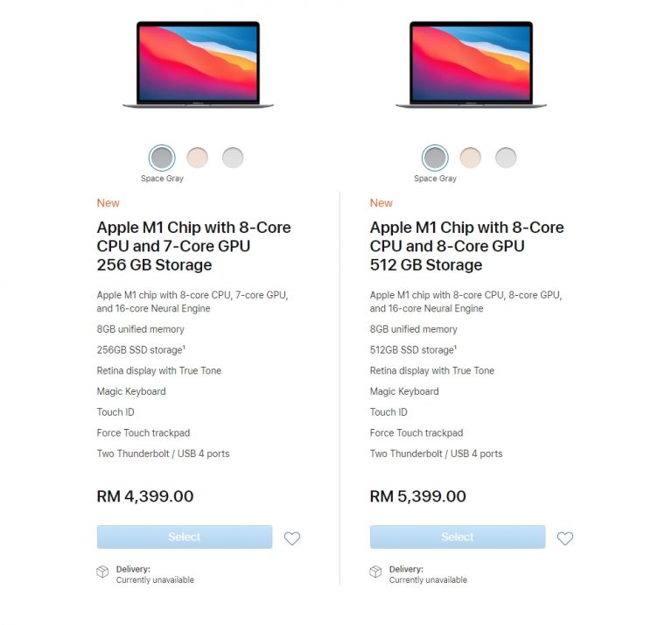Pick Gold color swatch for 512 GB model
Viewport: 672px width, 625px height.
click(471, 158)
